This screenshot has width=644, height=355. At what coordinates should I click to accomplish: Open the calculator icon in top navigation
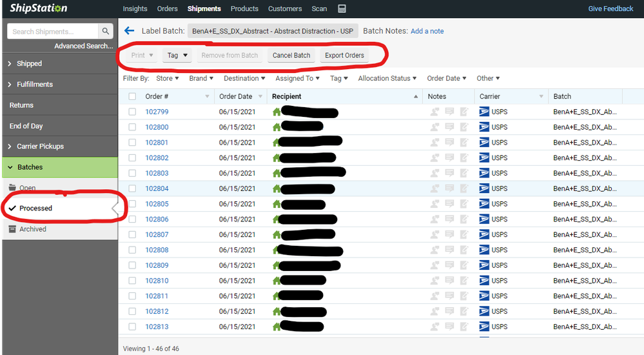pos(342,9)
